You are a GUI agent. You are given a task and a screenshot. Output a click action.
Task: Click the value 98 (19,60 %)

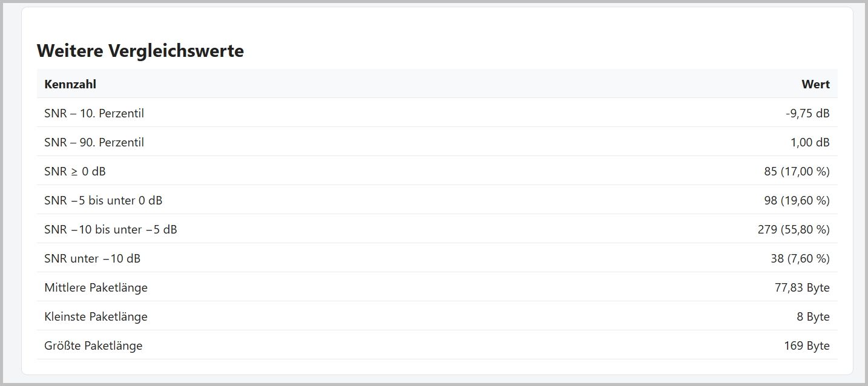[797, 200]
